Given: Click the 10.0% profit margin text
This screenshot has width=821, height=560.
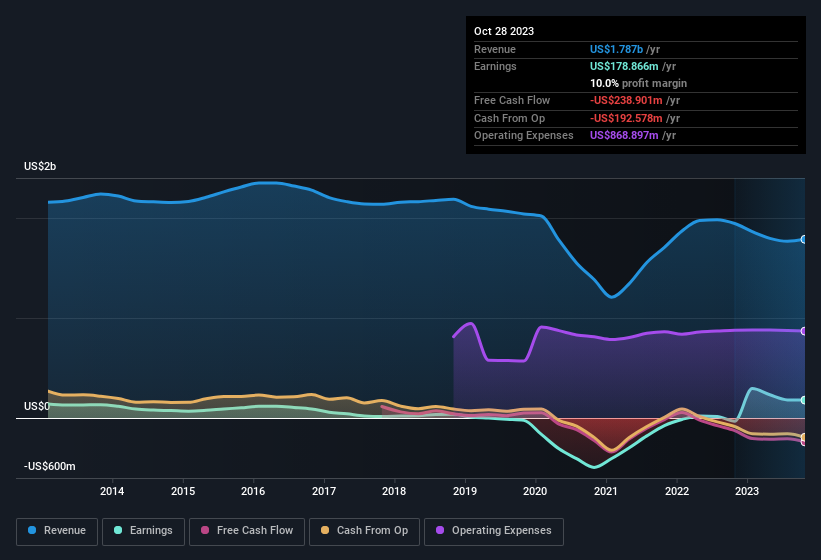Looking at the screenshot, I should (638, 83).
